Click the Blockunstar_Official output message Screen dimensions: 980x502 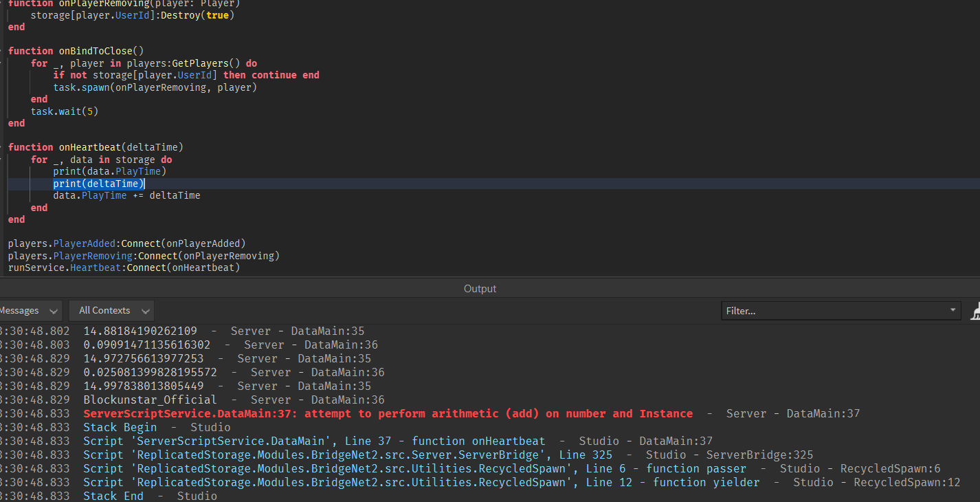150,400
